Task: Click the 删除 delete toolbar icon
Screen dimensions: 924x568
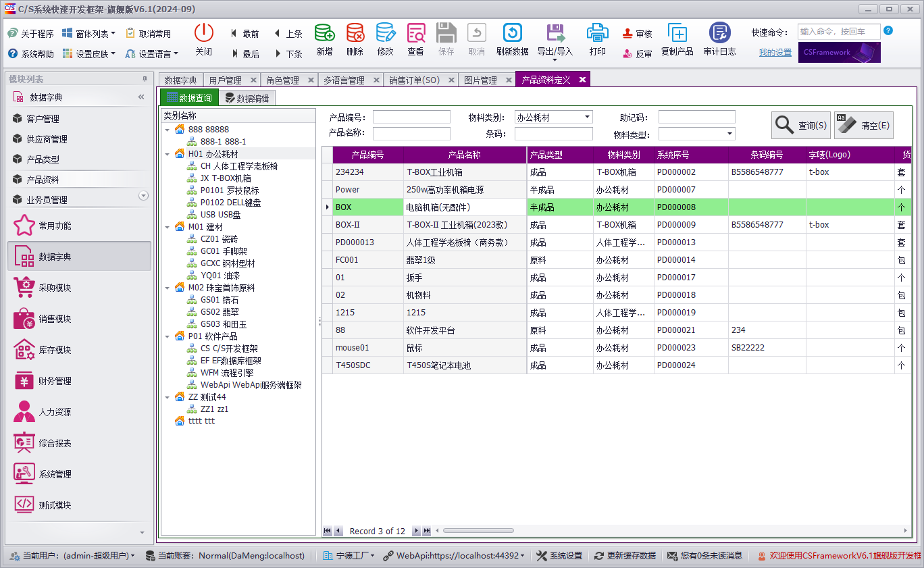Action: (x=355, y=32)
